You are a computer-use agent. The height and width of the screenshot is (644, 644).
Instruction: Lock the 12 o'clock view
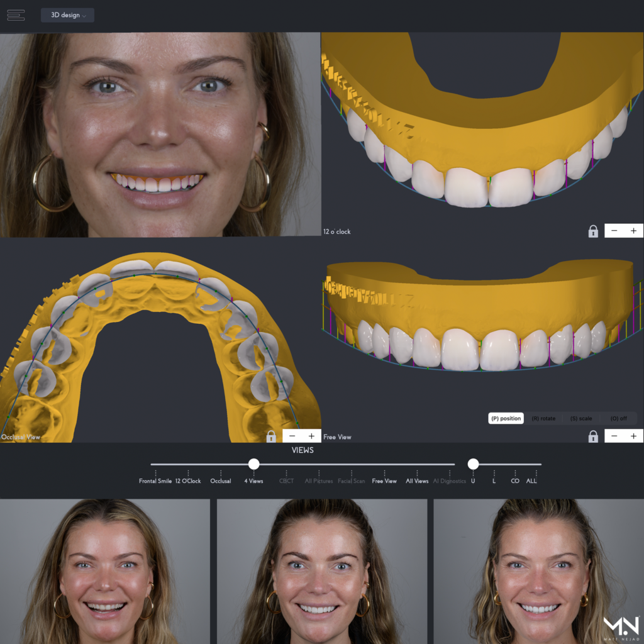[x=594, y=230]
